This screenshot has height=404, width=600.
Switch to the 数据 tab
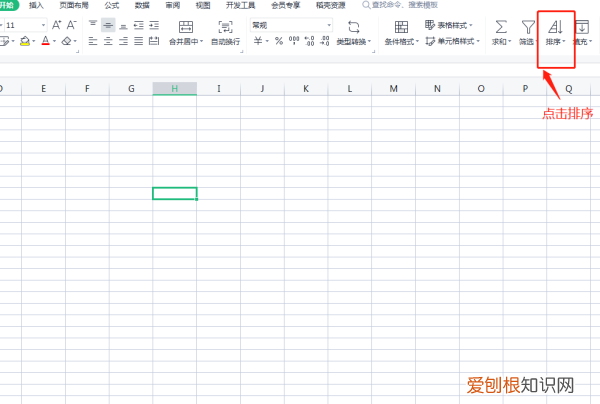pyautogui.click(x=142, y=5)
